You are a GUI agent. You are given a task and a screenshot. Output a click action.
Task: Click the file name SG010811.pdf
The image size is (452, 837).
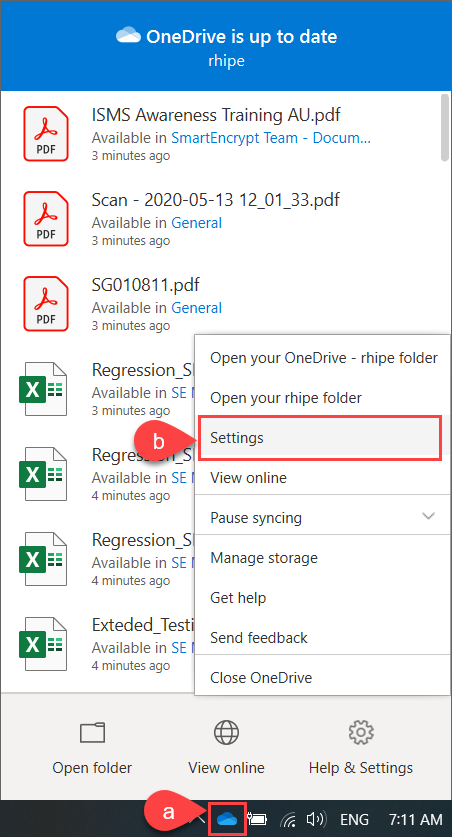click(146, 285)
